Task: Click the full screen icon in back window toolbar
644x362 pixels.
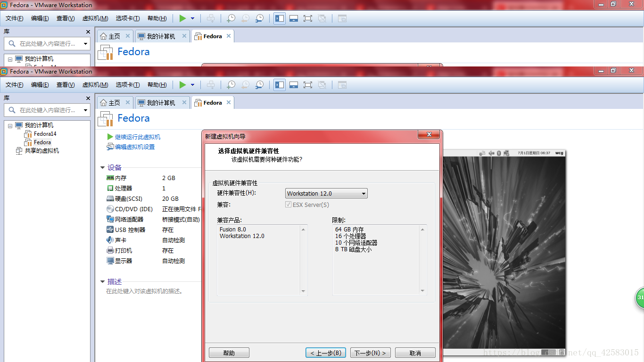Action: (308, 18)
